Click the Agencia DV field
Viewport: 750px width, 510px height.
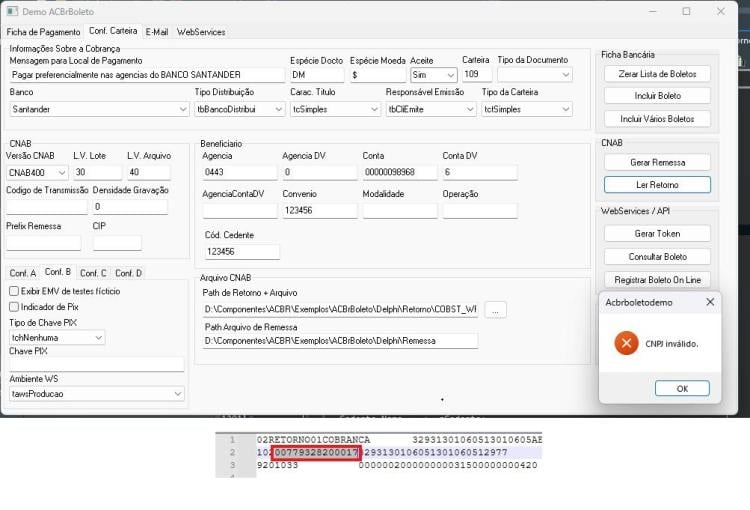pos(320,172)
